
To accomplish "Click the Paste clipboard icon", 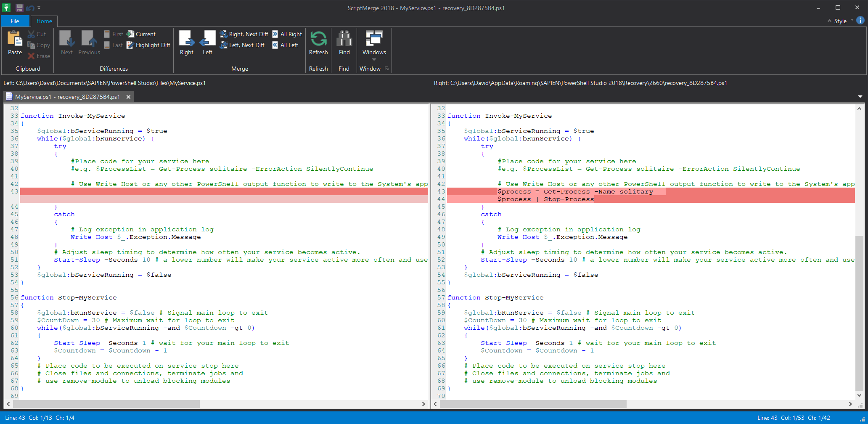I will coord(15,43).
